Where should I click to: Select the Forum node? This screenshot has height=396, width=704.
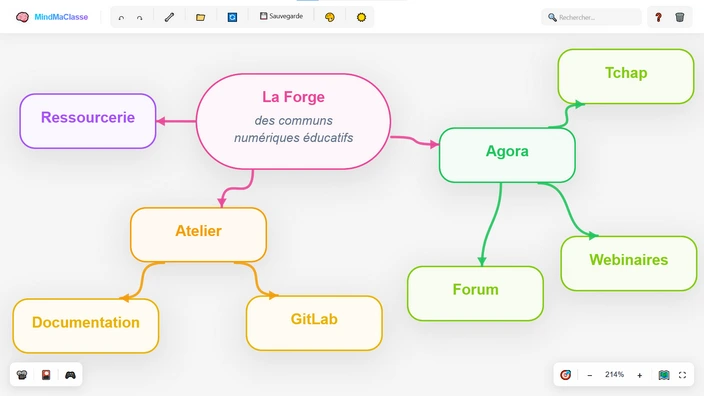475,293
